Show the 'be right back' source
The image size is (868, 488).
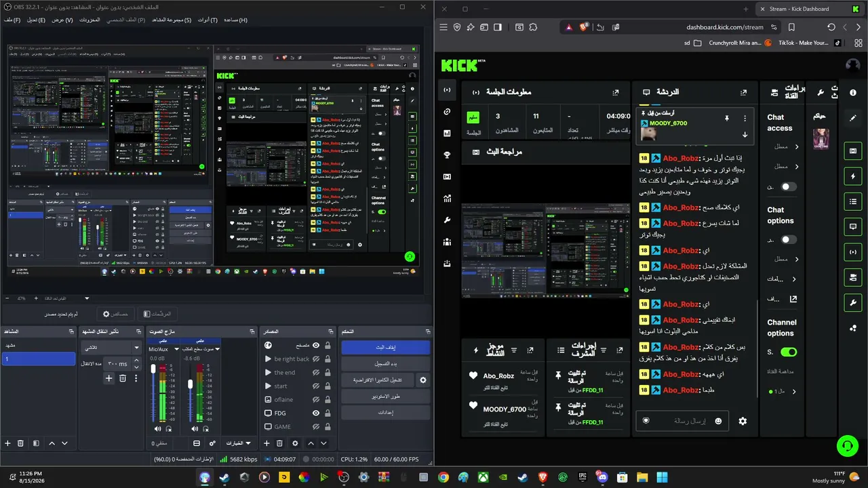316,359
